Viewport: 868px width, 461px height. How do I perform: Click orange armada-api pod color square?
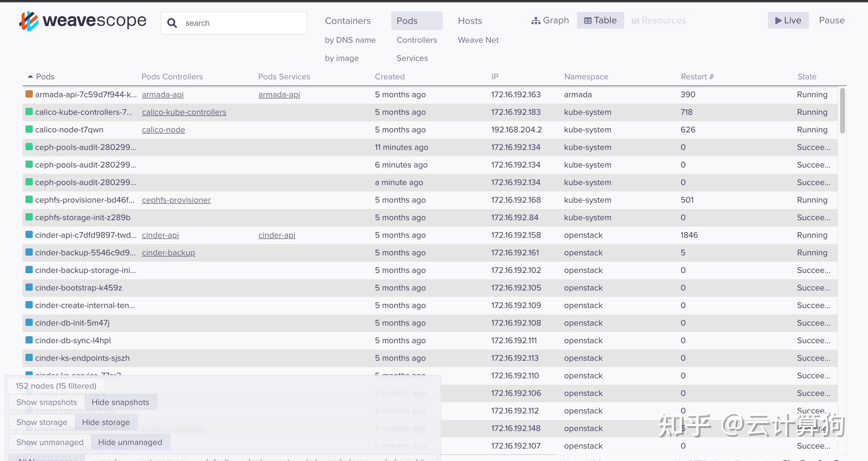pyautogui.click(x=29, y=94)
